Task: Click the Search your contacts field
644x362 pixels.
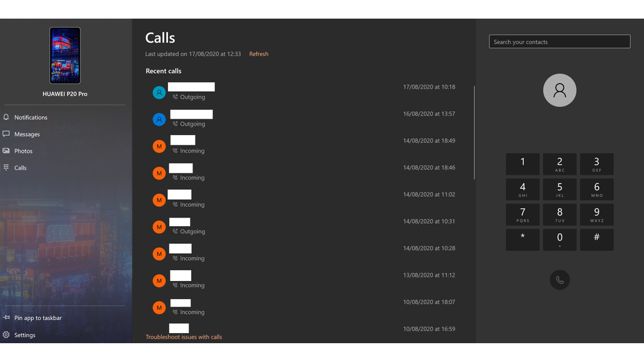Action: click(559, 41)
